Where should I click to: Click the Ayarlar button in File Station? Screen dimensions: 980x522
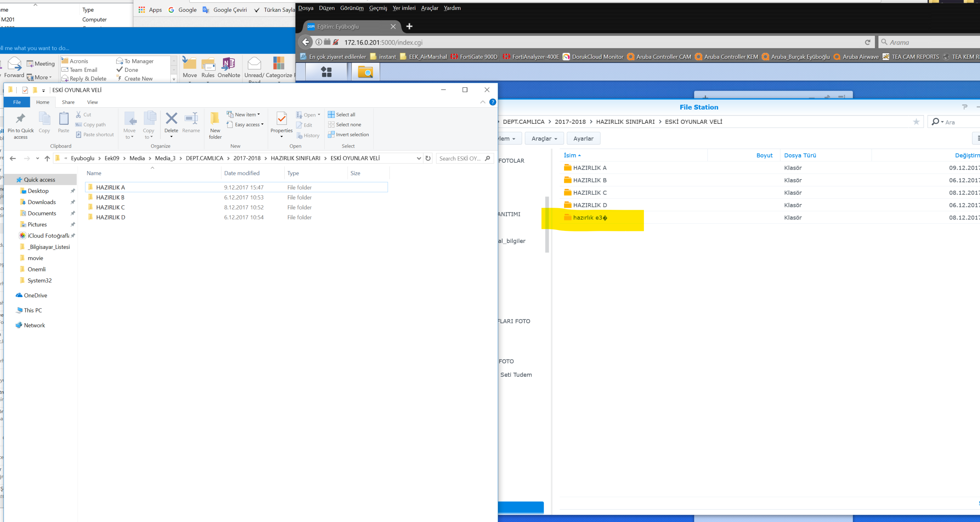pyautogui.click(x=583, y=138)
